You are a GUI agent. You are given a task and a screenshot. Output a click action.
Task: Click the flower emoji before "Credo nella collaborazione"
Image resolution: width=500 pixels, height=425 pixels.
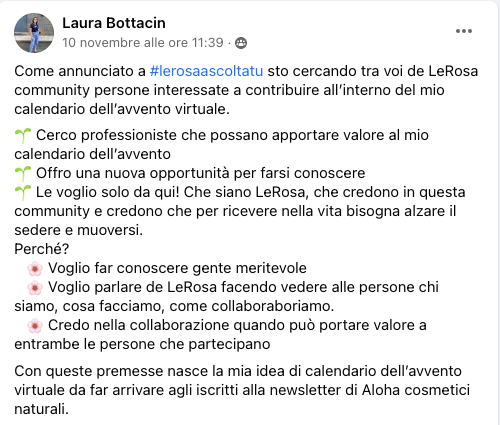pos(35,326)
